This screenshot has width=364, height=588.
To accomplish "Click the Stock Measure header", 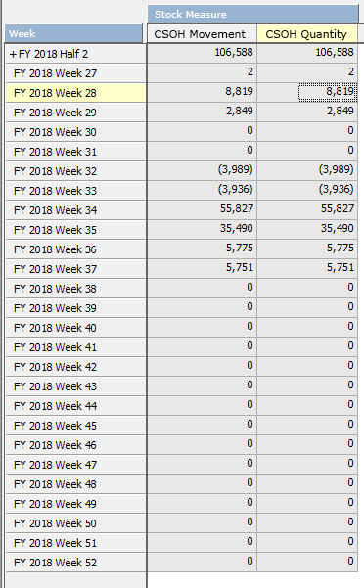I will coord(253,15).
